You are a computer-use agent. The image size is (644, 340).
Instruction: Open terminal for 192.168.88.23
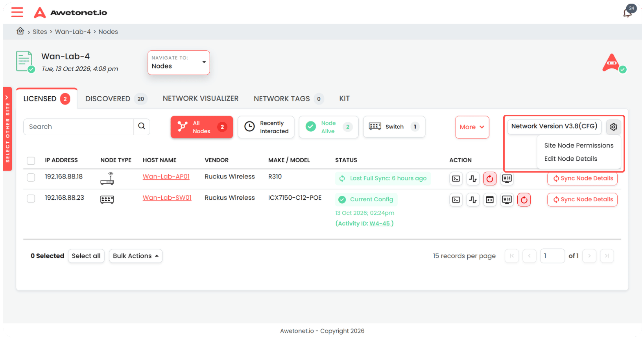[456, 200]
